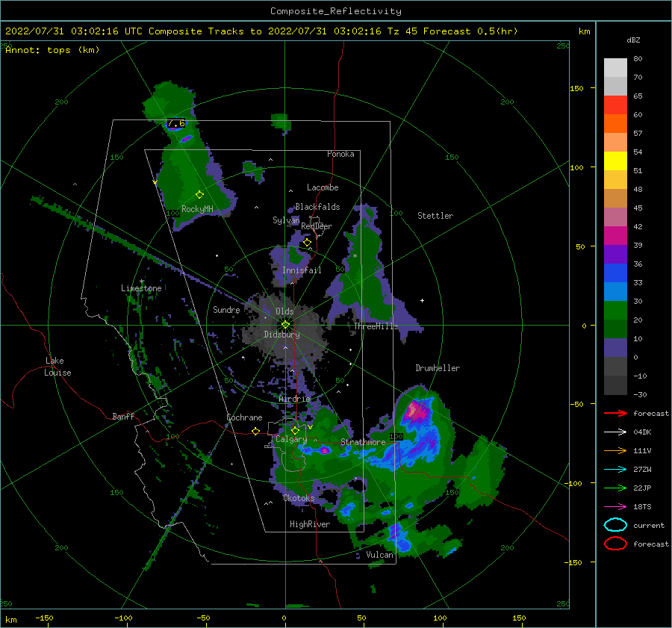Click the pink storm core northeast of Strathmore
Image resolution: width=672 pixels, height=628 pixels.
[414, 410]
